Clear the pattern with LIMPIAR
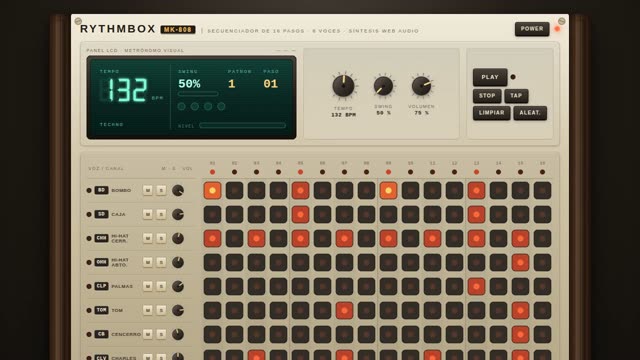The image size is (640, 360). [x=491, y=113]
